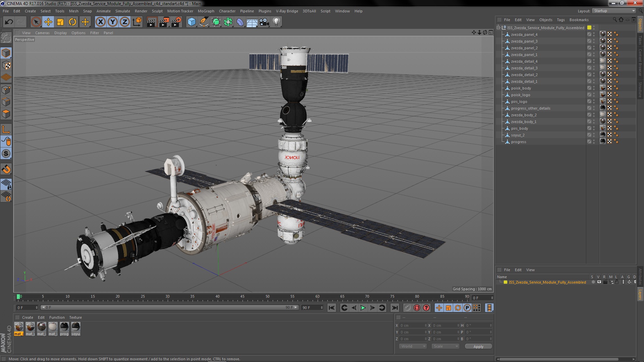Open Edit Render Settings icon
The image size is (644, 362).
point(176,22)
